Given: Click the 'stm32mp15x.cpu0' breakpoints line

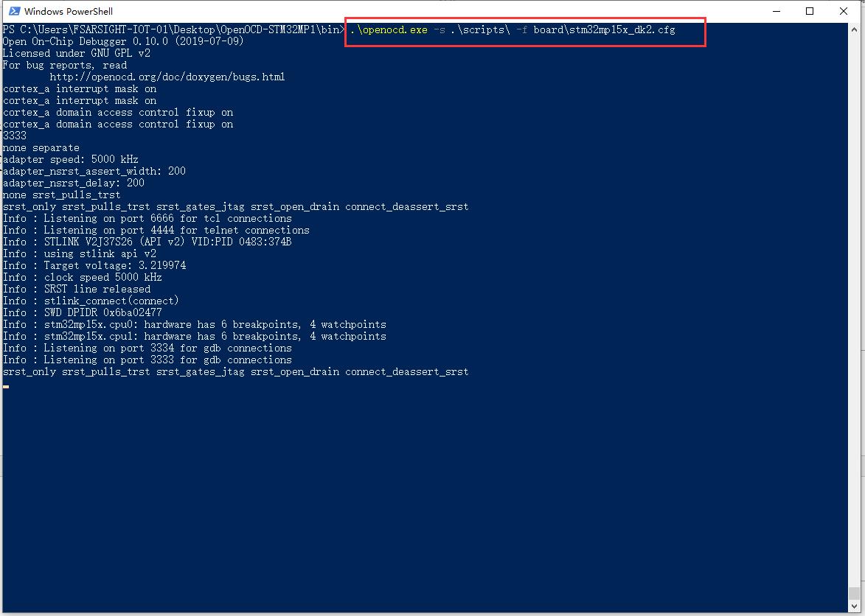Looking at the screenshot, I should coord(195,324).
